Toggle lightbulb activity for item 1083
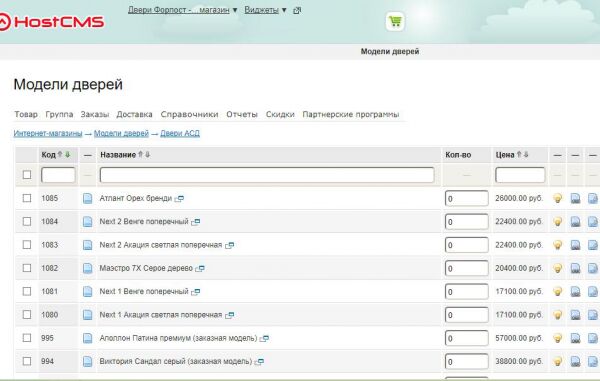The height and width of the screenshot is (381, 600). click(558, 245)
